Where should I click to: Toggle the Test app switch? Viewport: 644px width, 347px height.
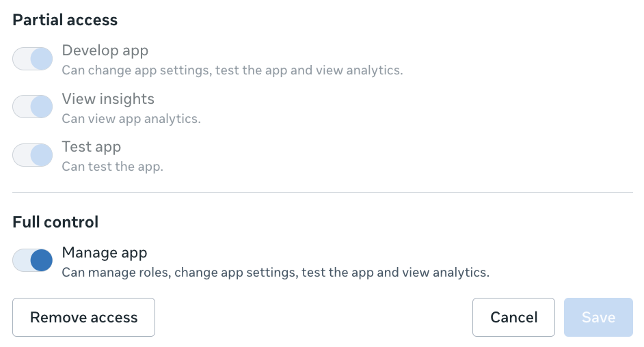coord(32,155)
